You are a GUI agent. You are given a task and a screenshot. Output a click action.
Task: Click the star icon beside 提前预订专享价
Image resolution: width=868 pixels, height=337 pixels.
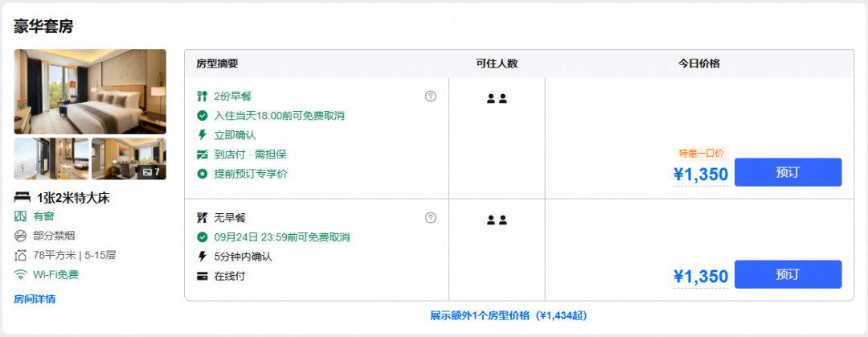coord(202,174)
